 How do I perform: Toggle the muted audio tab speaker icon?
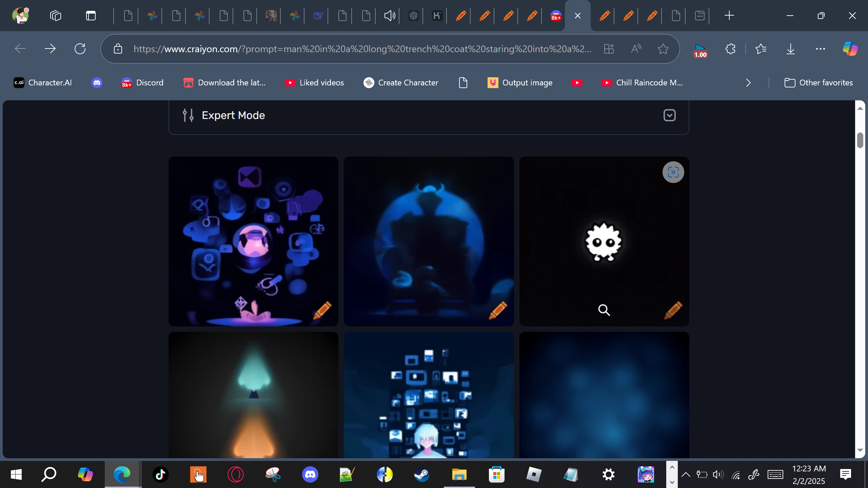389,16
